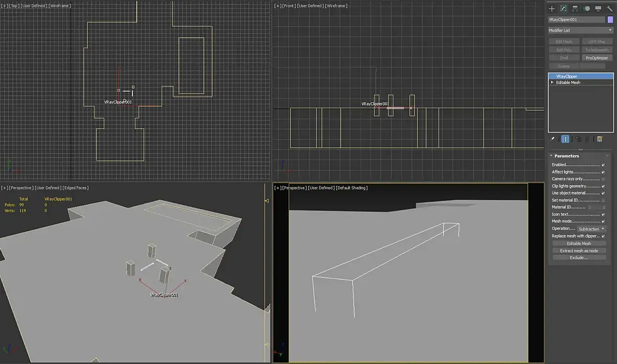The image size is (617, 364).
Task: Enable the Set material ID checkbox
Action: click(603, 200)
